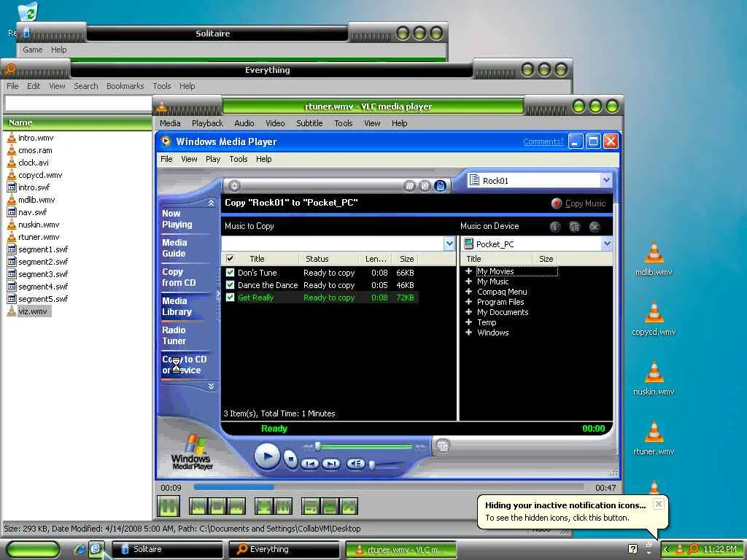
Task: Skip to next track in Windows Media Player
Action: point(331,463)
